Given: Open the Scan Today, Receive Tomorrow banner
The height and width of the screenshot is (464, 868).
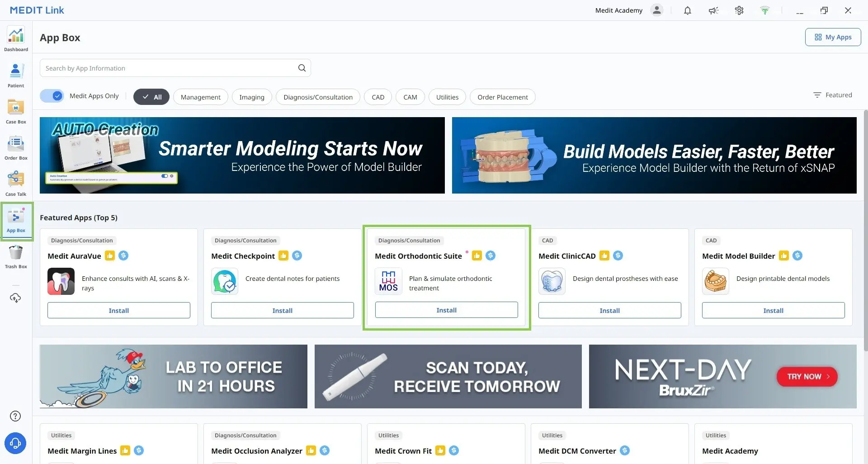Looking at the screenshot, I should coord(448,376).
